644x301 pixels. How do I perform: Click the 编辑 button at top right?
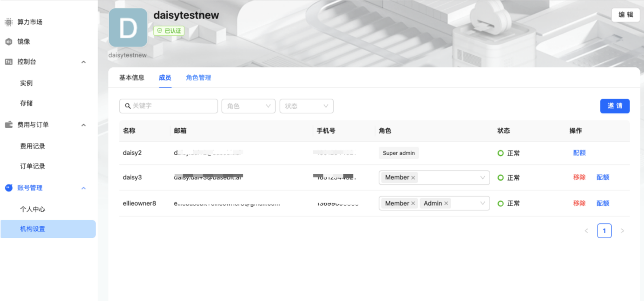tap(625, 15)
